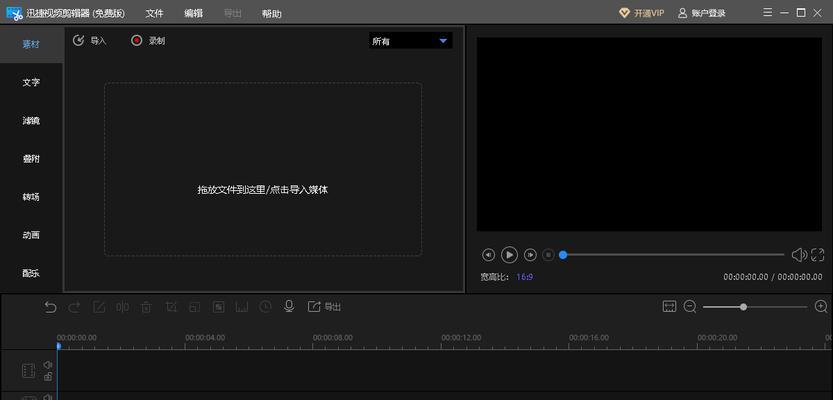Click the nested-squares zoom icon beside crop
Screen dimensions: 833x400
pos(194,307)
